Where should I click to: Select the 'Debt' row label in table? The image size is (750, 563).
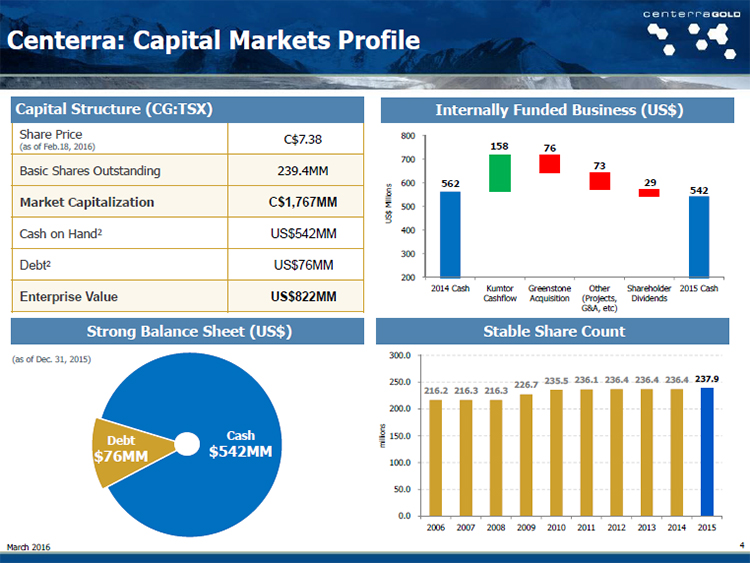click(x=35, y=265)
